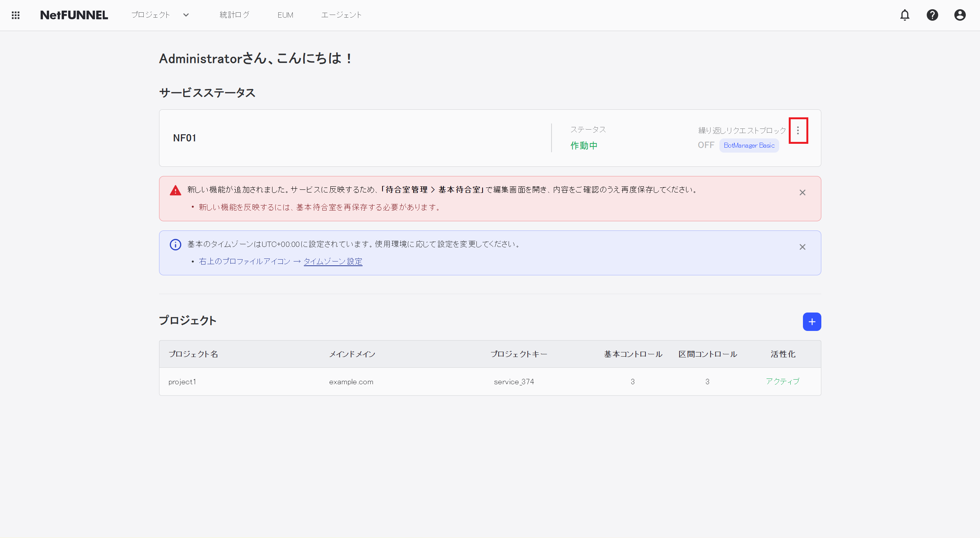This screenshot has height=538, width=980.
Task: Switch to the EUM section
Action: (x=285, y=15)
